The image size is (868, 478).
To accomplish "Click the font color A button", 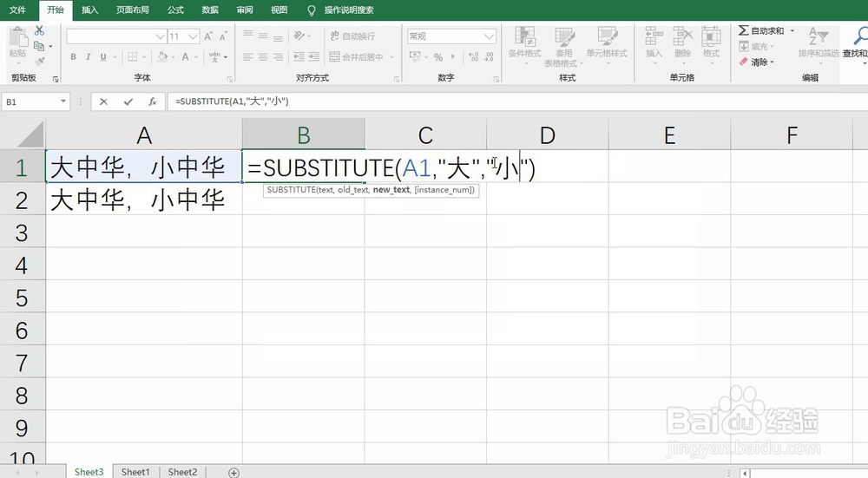I will (x=186, y=56).
